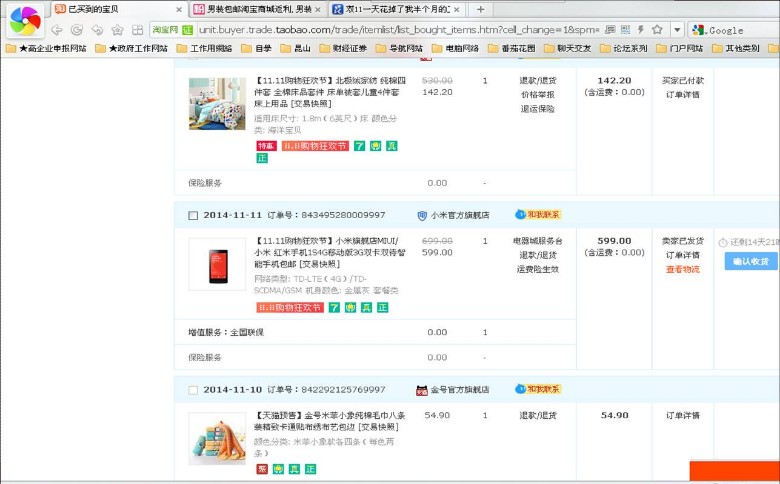Click the 7-day return badge on the bedding item
The image size is (780, 484).
click(359, 146)
